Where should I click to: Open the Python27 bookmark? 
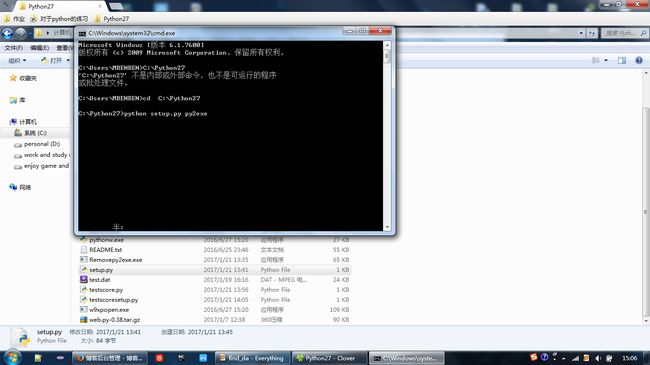point(112,19)
